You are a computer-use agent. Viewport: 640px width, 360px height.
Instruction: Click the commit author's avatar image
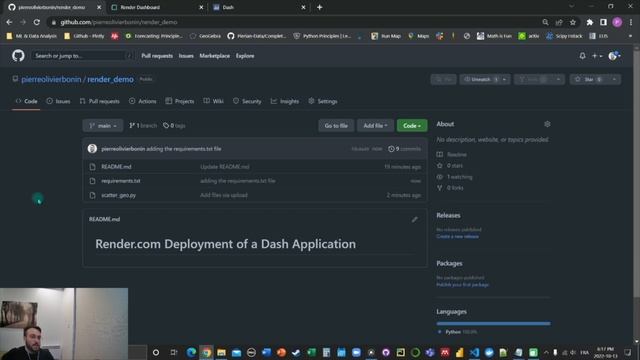coord(92,149)
